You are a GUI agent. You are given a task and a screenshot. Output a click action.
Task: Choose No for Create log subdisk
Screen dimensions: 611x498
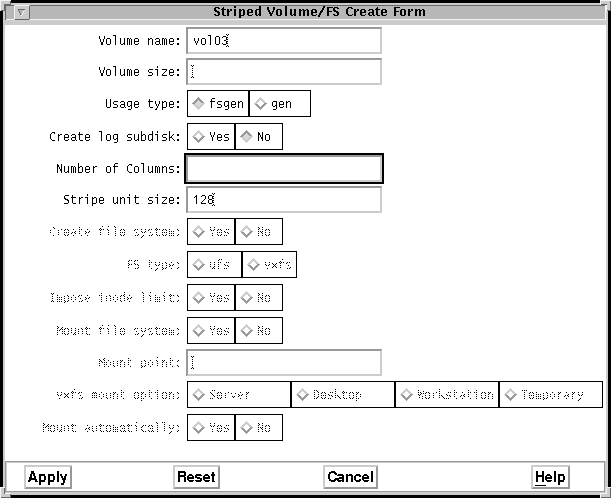click(258, 137)
